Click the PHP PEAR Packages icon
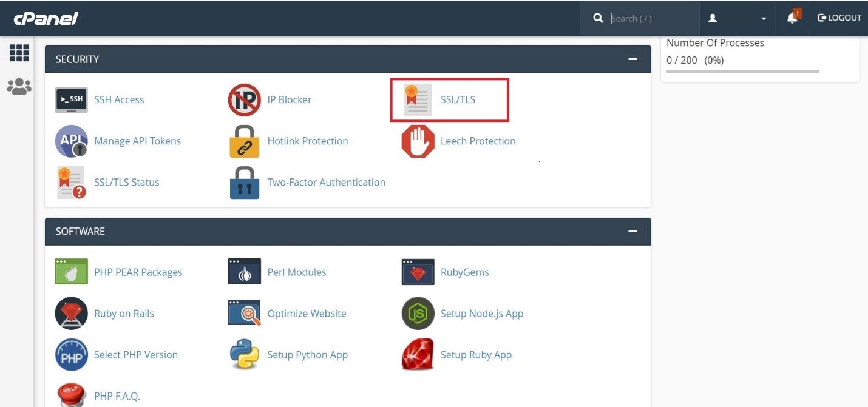 [x=72, y=272]
